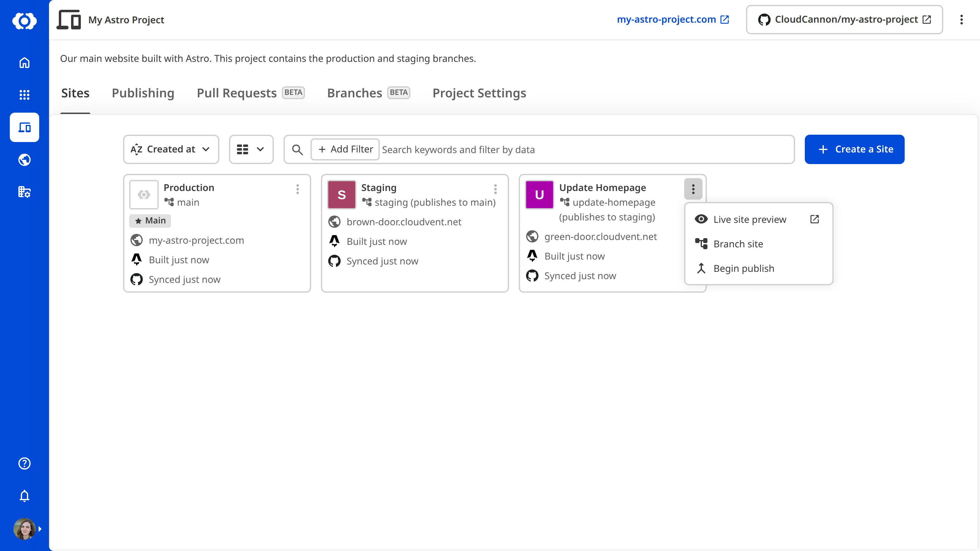Select Sites devices icon in sidebar

pyautogui.click(x=24, y=127)
